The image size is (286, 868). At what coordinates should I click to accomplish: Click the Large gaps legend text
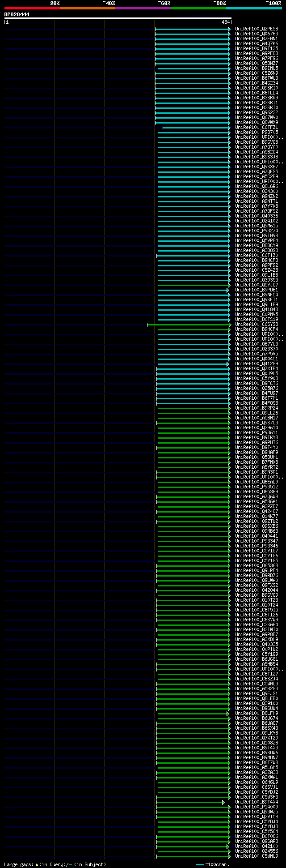pos(55,864)
